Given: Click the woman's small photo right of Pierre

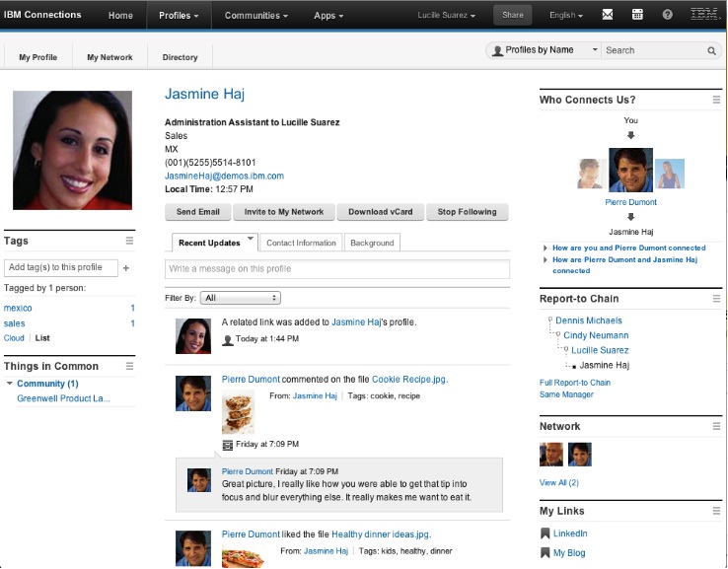Looking at the screenshot, I should click(670, 174).
